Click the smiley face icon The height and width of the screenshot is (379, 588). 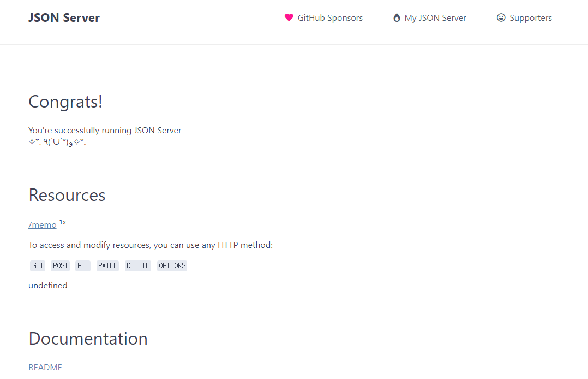click(x=501, y=17)
